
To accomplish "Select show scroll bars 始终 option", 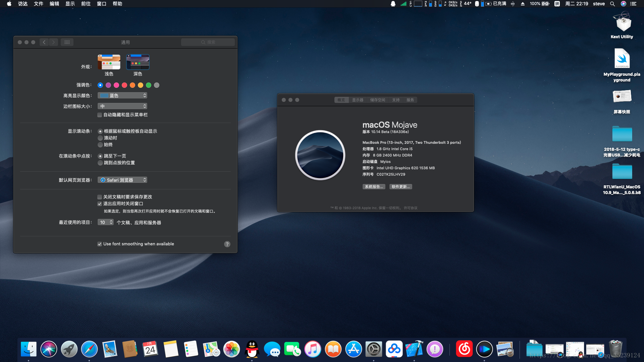I will tap(100, 145).
